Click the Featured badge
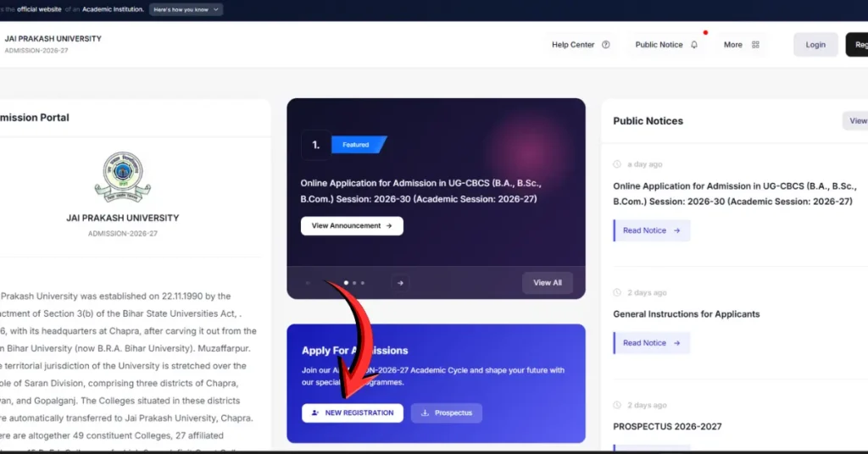The width and height of the screenshot is (868, 454). (x=359, y=145)
